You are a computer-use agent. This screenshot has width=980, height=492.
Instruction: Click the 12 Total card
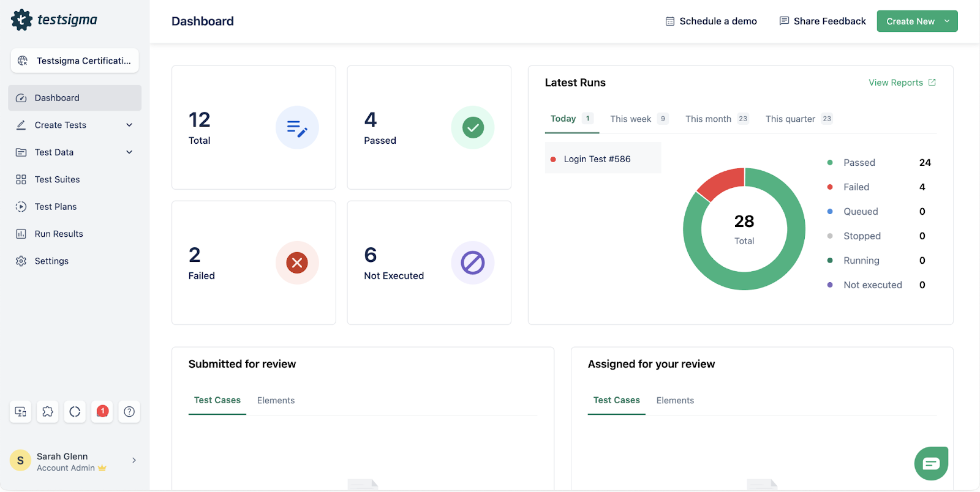coord(254,128)
